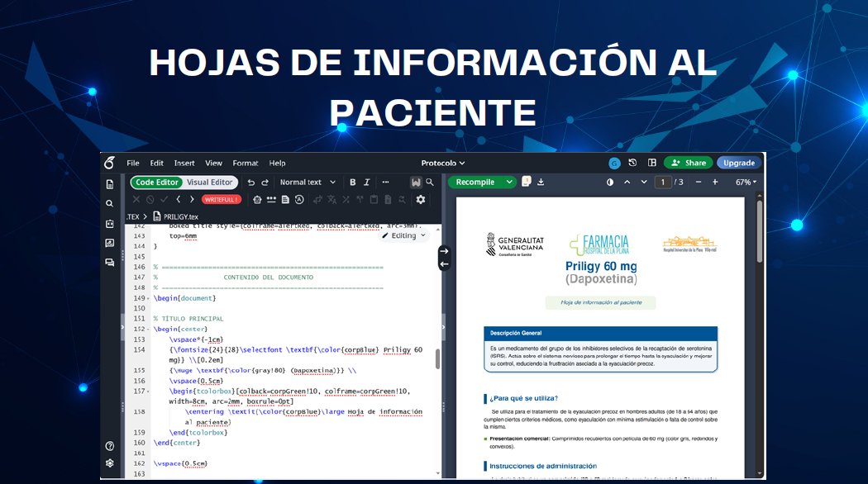This screenshot has width=868, height=484.
Task: Apply italic formatting
Action: tap(366, 182)
